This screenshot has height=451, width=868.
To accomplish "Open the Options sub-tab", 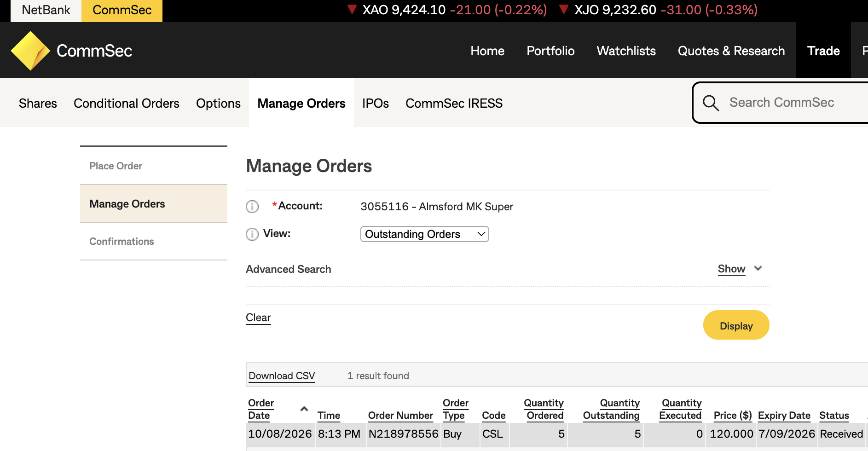I will pyautogui.click(x=218, y=104).
